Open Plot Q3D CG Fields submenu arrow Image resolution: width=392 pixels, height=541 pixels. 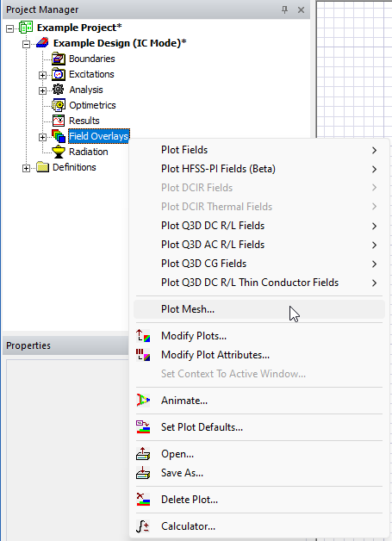point(375,264)
